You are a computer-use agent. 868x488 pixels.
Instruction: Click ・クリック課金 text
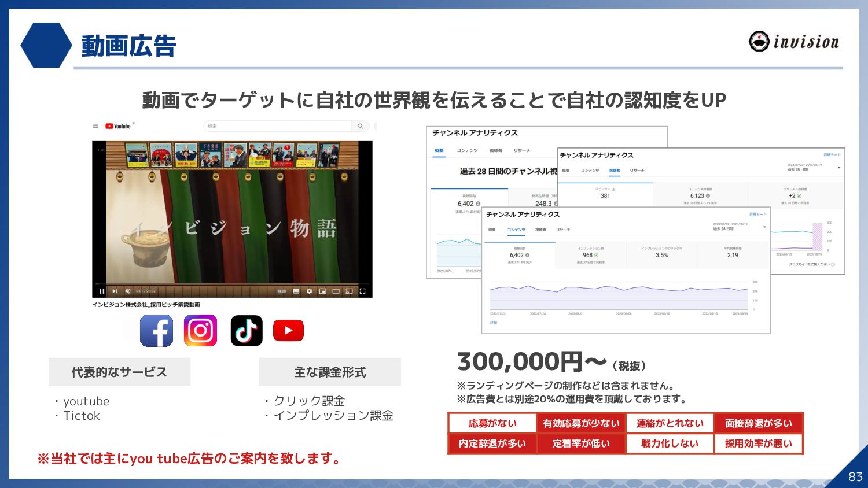pyautogui.click(x=305, y=401)
